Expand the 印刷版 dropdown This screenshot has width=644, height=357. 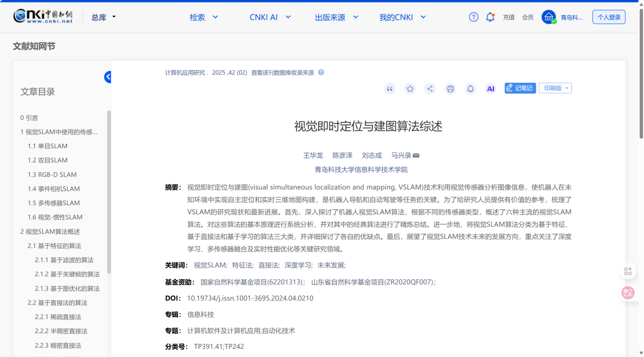(x=555, y=88)
